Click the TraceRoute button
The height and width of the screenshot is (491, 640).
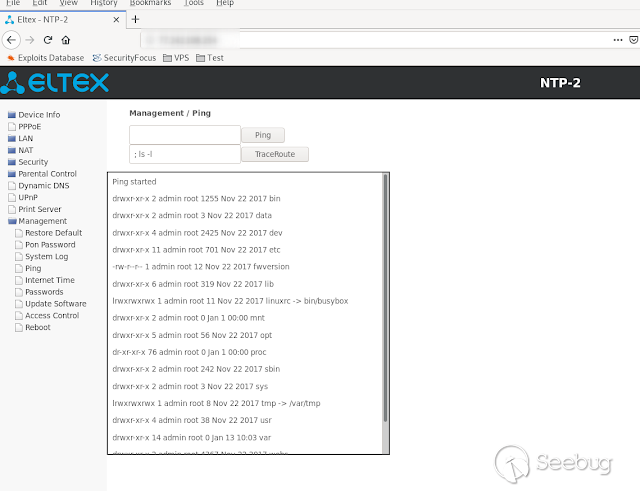coord(275,154)
